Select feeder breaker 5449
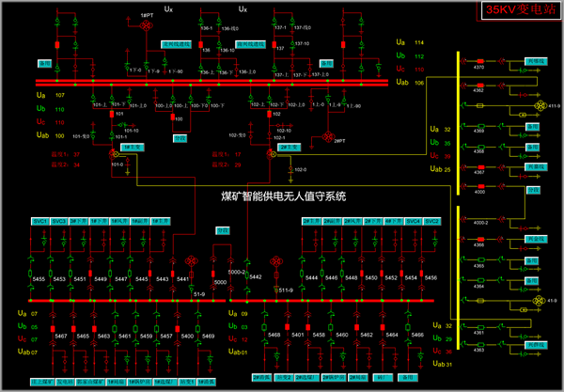564x392 pixels. pos(90,274)
